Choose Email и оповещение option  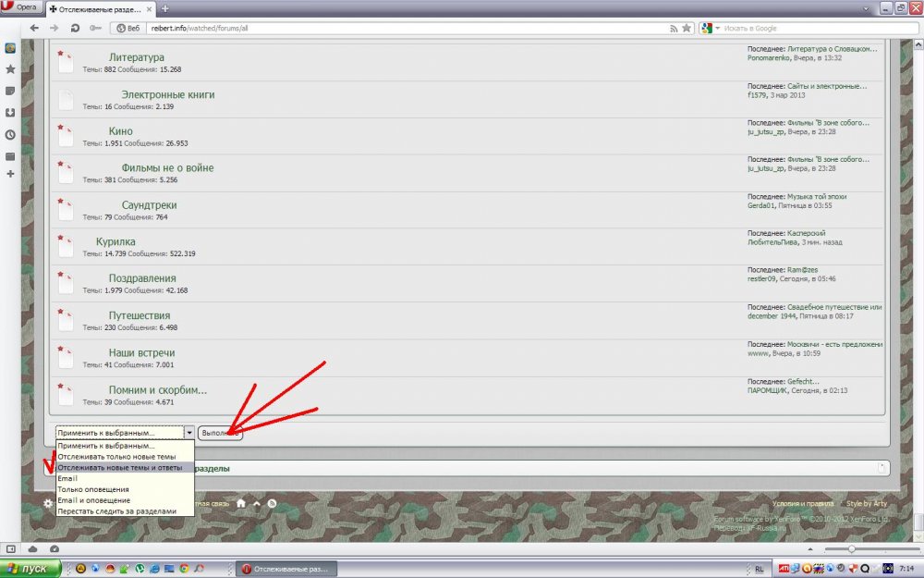[x=125, y=500]
